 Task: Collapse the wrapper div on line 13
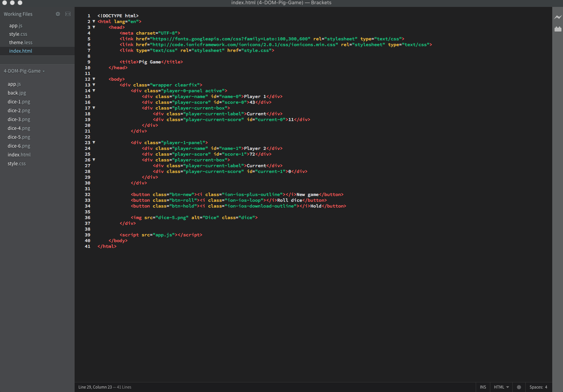coord(94,85)
